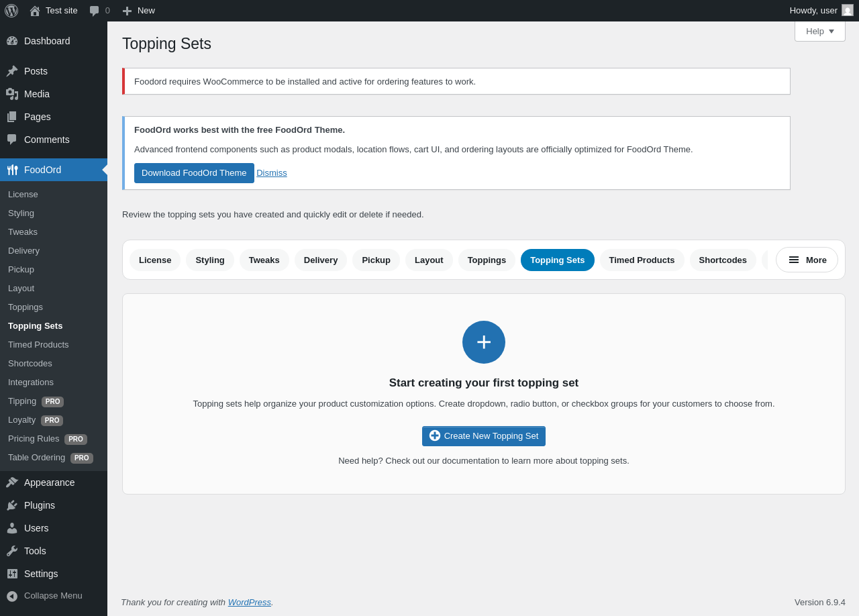859x616 pixels.
Task: Click the WordPress logo icon
Action: 11,11
